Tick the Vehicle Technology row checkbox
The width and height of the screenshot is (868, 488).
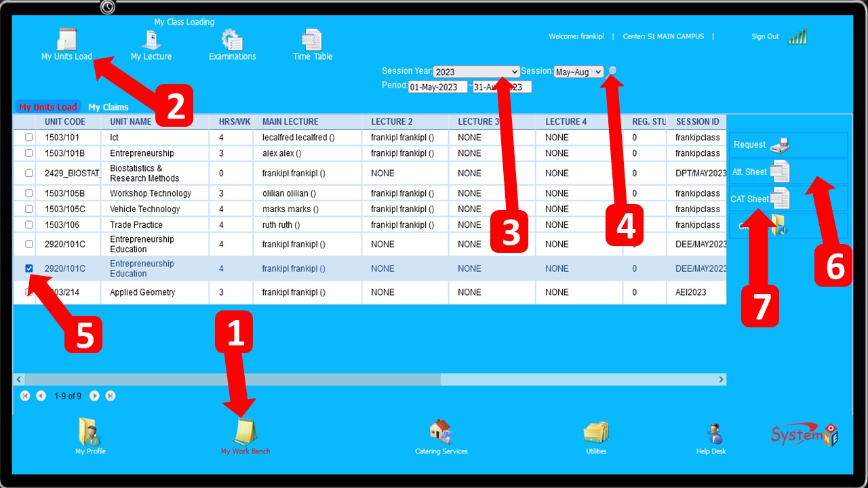click(x=28, y=209)
